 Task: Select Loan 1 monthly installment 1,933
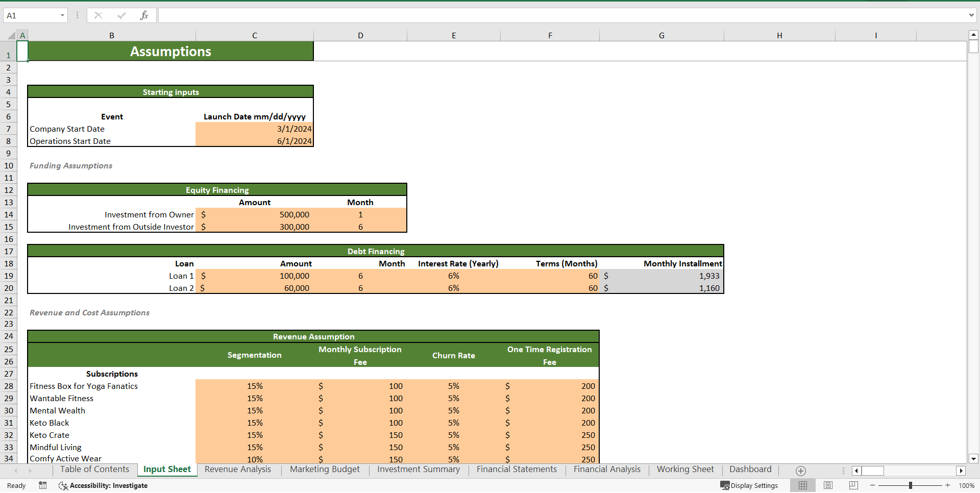click(661, 276)
